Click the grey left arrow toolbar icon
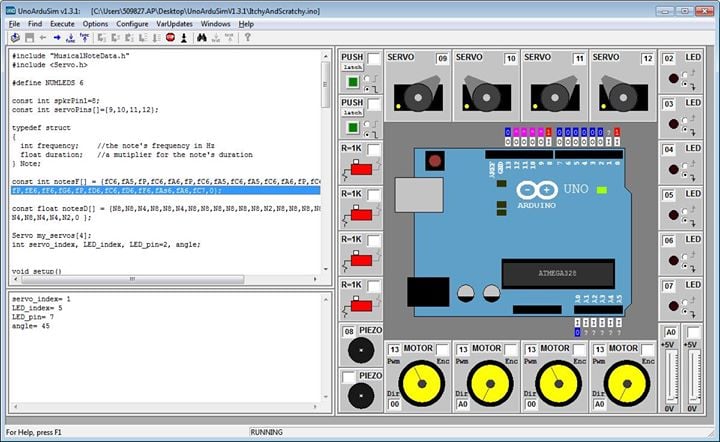Image resolution: width=720 pixels, height=442 pixels. click(43, 38)
